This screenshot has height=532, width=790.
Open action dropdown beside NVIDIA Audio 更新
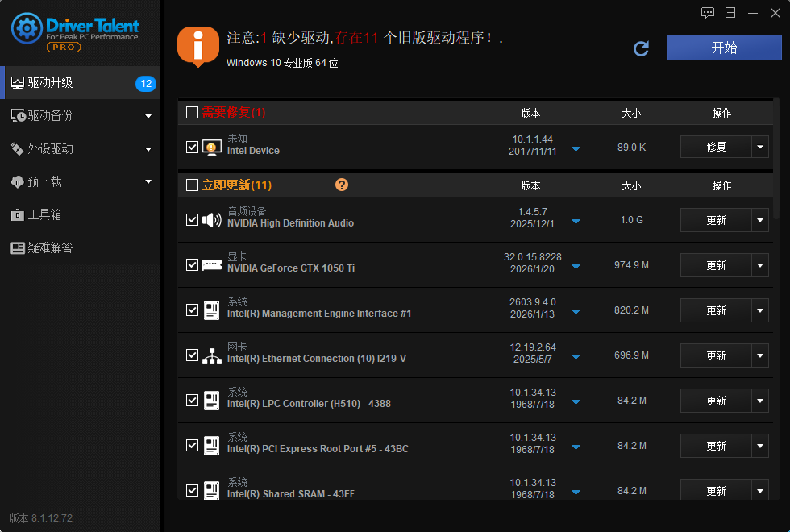click(x=760, y=220)
